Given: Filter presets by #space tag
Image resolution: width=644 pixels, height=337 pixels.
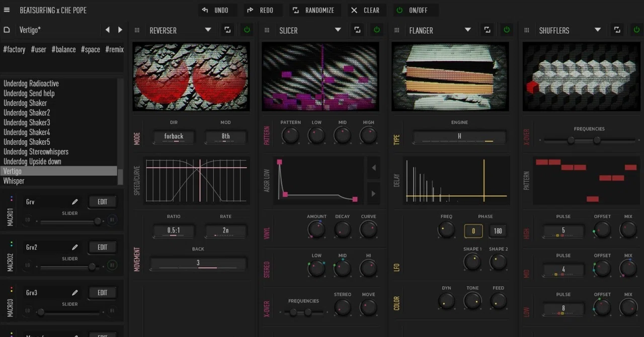Looking at the screenshot, I should (x=91, y=49).
